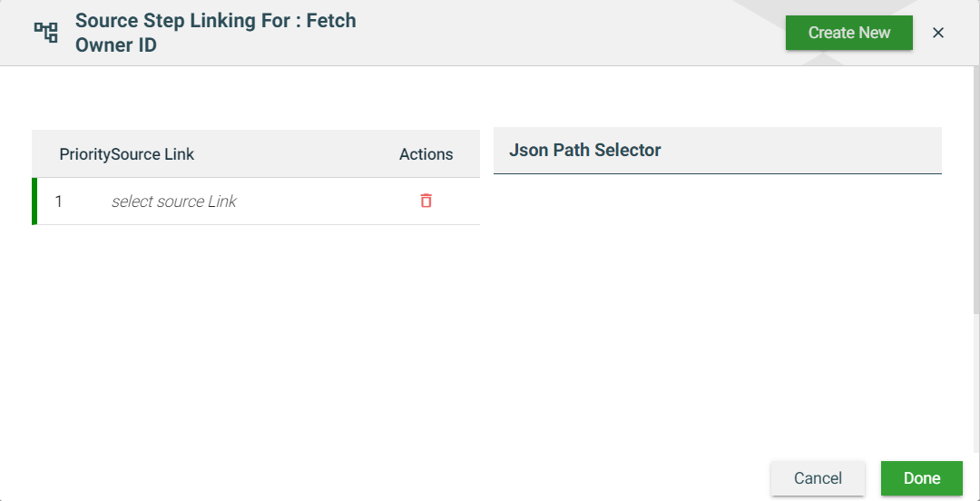Click empty area under Json Path Selector
980x501 pixels.
tap(717, 300)
